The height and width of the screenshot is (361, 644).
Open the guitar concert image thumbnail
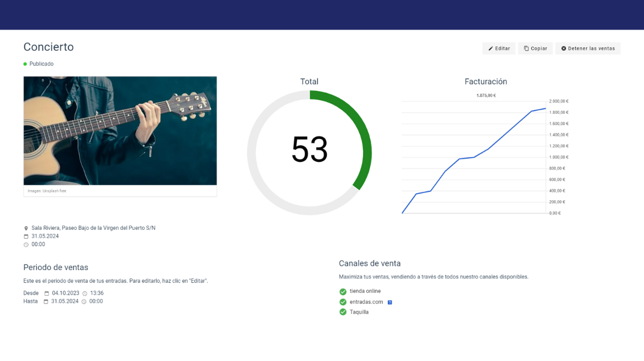pos(120,131)
